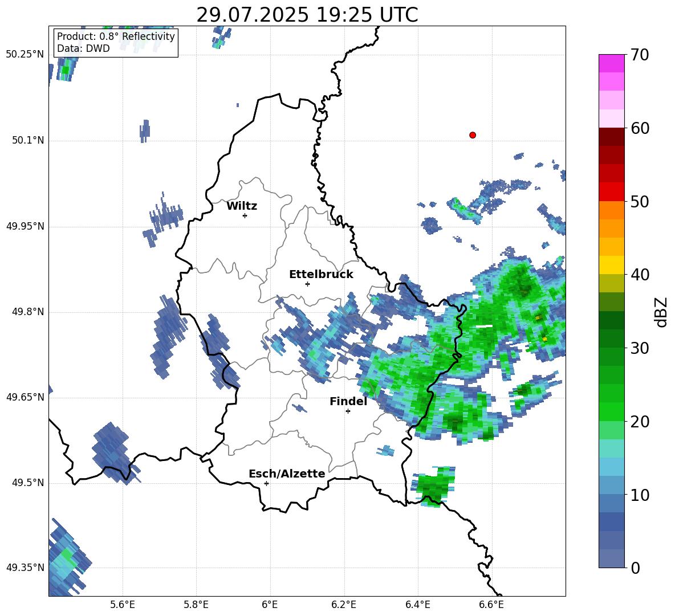Click the 5.8°E longitude label
Screen dimensions: 675x616
click(x=196, y=605)
